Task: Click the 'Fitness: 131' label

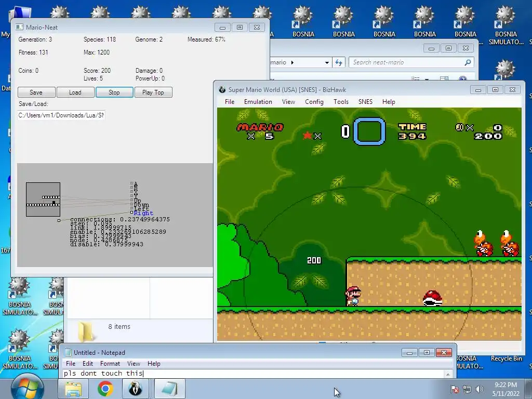Action: point(33,52)
